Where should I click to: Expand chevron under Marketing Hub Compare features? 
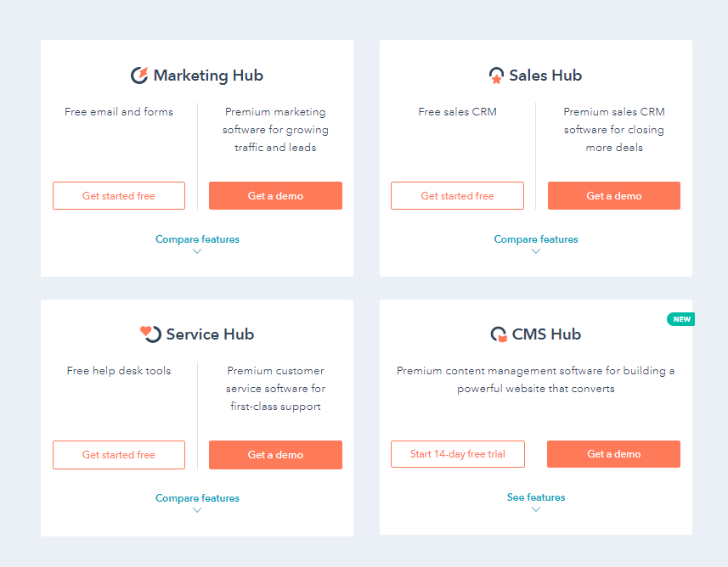pyautogui.click(x=197, y=251)
